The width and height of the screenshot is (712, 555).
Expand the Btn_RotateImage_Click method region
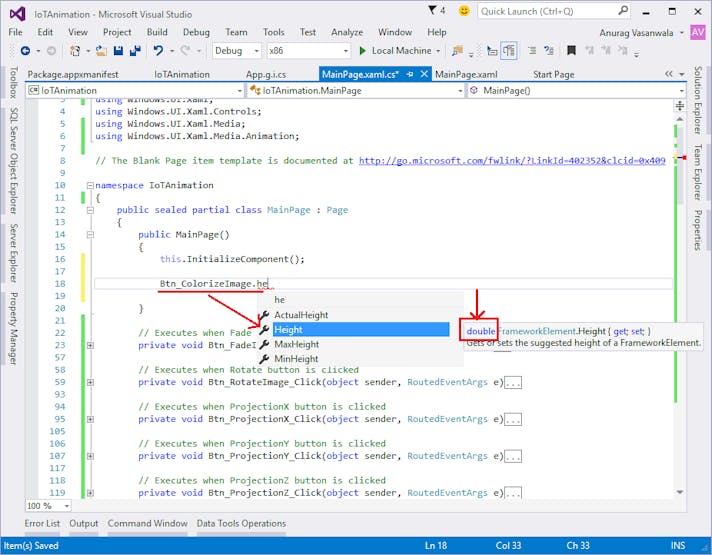pyautogui.click(x=90, y=382)
